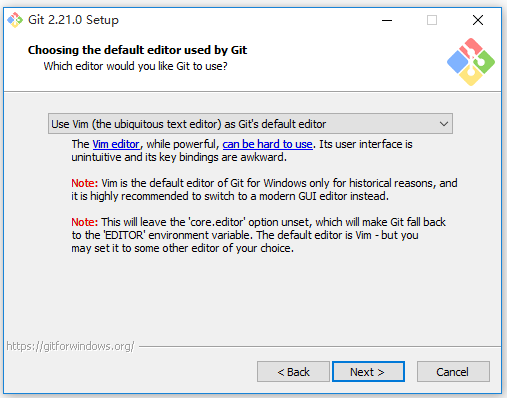Click the large Git logo in the header
507x398 pixels.
(471, 62)
